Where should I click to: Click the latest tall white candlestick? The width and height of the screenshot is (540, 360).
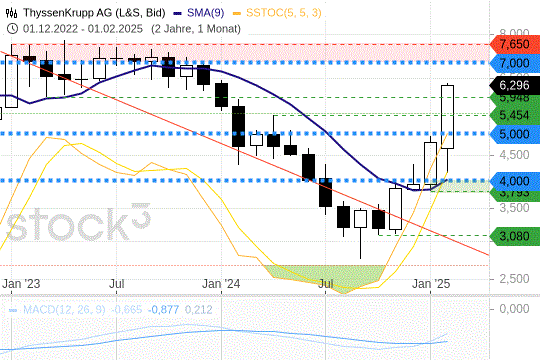[x=447, y=117]
